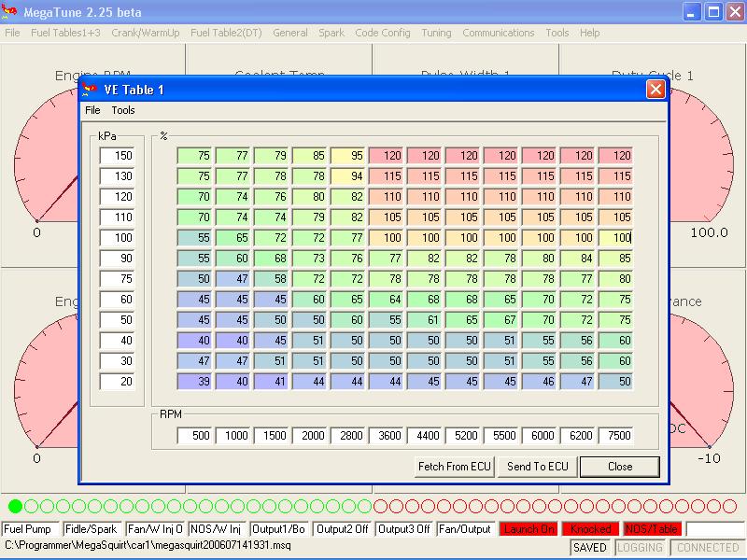Select VE cell at 100 kPa, 7500 RPM
The width and height of the screenshot is (747, 560).
coord(615,238)
